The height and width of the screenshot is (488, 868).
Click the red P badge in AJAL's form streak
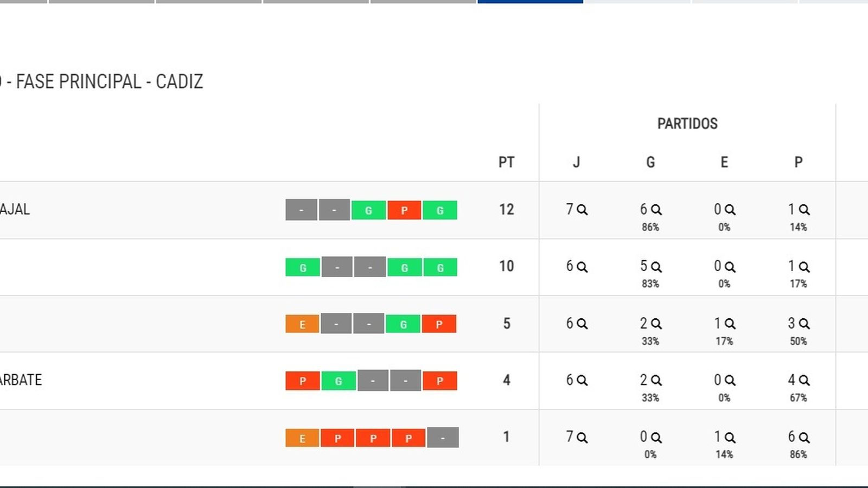pyautogui.click(x=404, y=210)
